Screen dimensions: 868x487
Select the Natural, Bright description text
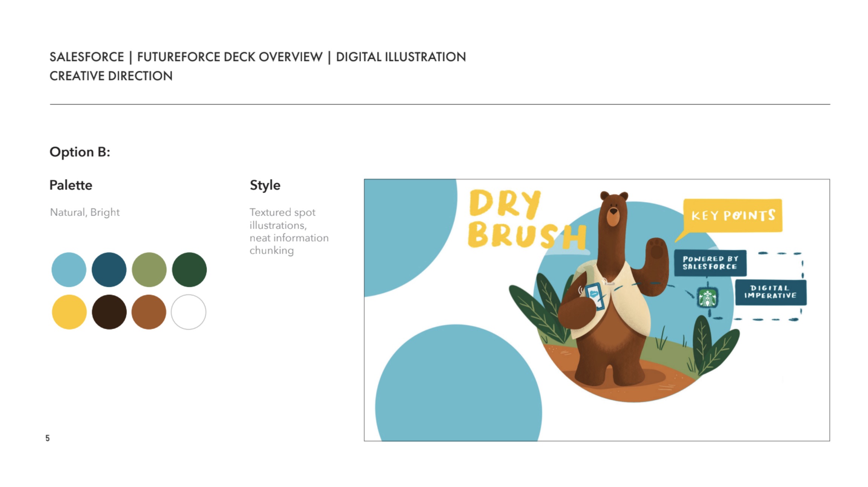tap(85, 212)
